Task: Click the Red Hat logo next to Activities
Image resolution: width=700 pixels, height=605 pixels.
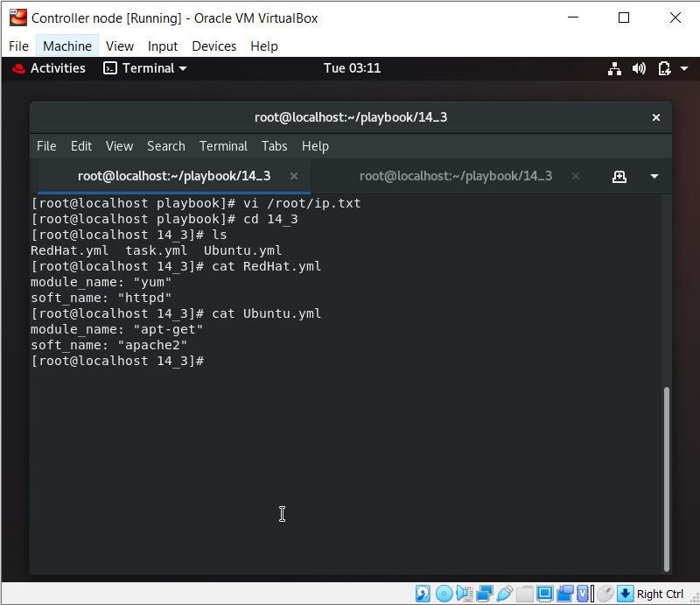Action: click(18, 68)
